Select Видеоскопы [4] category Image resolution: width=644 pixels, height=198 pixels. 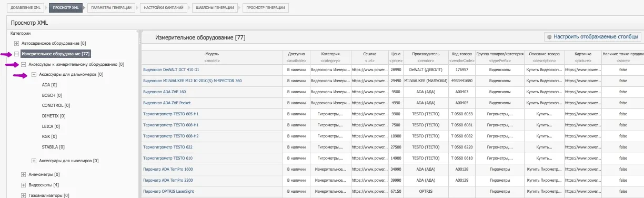coord(44,185)
